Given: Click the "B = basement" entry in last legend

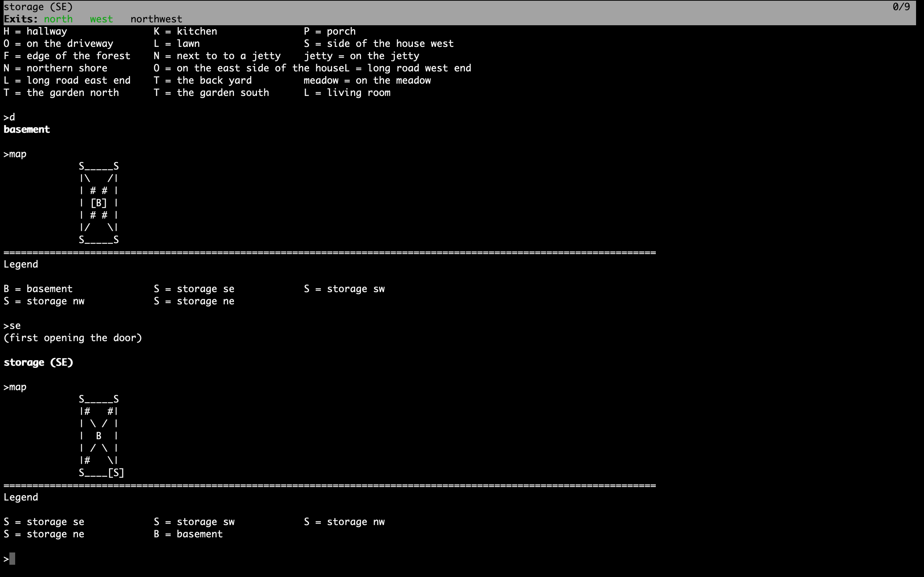Looking at the screenshot, I should (188, 534).
